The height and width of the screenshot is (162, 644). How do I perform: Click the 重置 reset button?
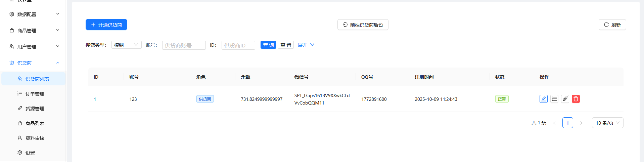click(x=285, y=45)
